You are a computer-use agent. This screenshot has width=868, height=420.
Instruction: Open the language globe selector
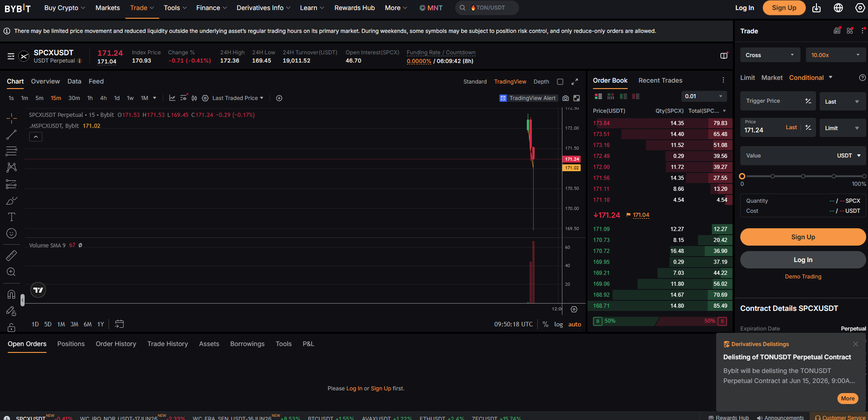(838, 8)
